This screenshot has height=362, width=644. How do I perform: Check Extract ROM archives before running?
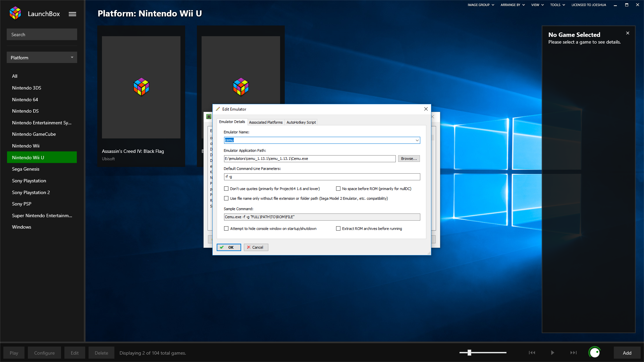tap(338, 229)
